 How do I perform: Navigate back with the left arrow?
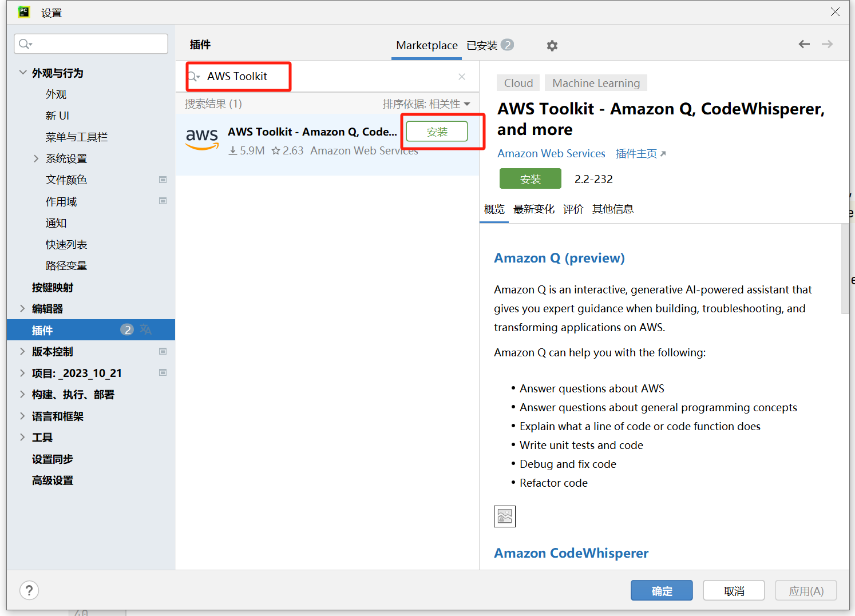click(804, 44)
